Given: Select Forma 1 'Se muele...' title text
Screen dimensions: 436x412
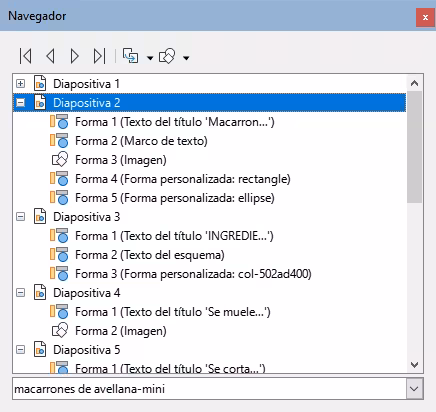Looking at the screenshot, I should 173,312.
